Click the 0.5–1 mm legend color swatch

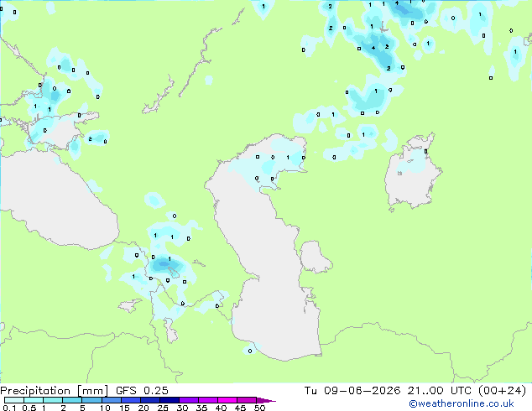(x=34, y=400)
